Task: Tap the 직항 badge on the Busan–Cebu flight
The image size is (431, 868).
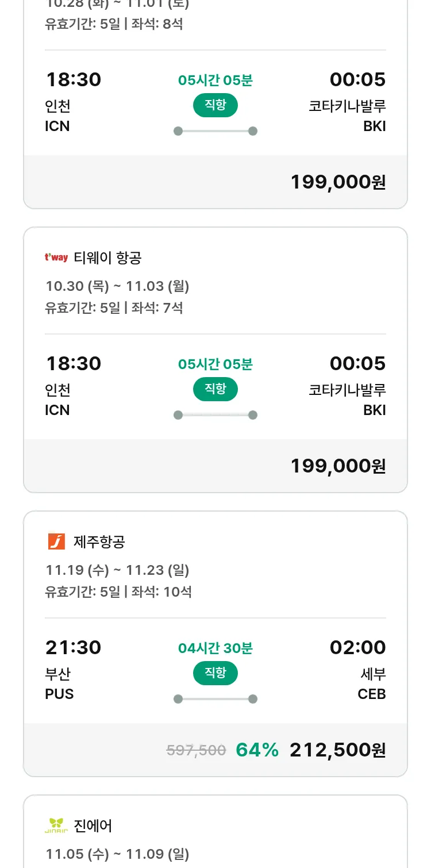Action: [x=215, y=673]
